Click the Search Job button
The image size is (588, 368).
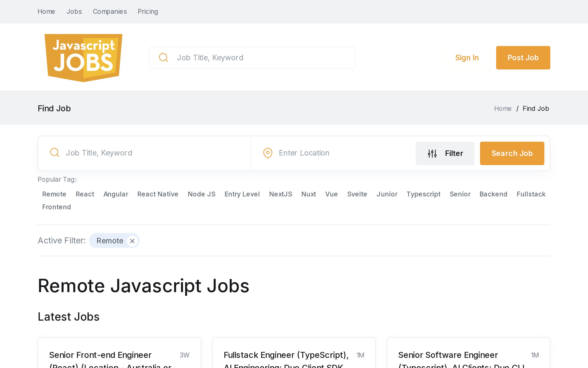coord(512,153)
